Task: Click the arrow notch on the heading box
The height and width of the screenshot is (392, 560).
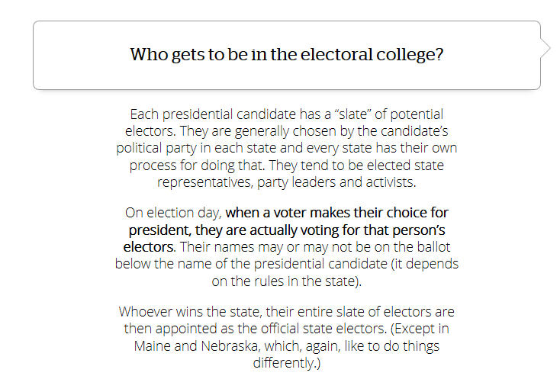Action: pyautogui.click(x=545, y=48)
